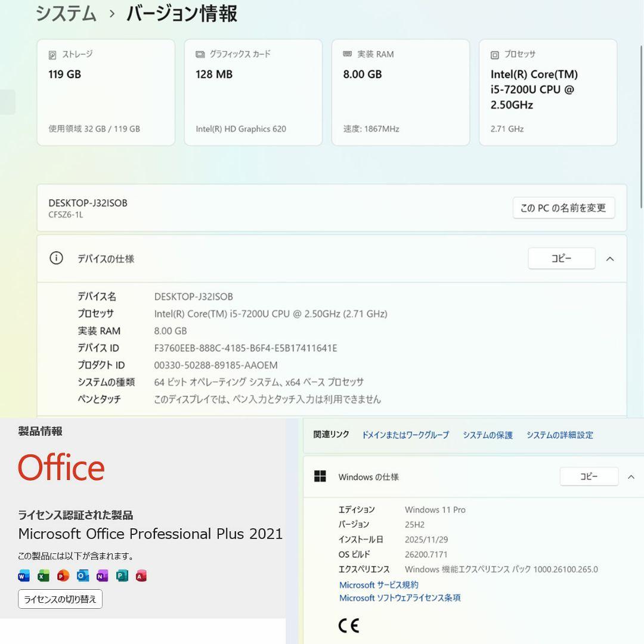Collapse the Windows の仕様 section
Viewport: 644px width, 644px height.
click(x=630, y=476)
